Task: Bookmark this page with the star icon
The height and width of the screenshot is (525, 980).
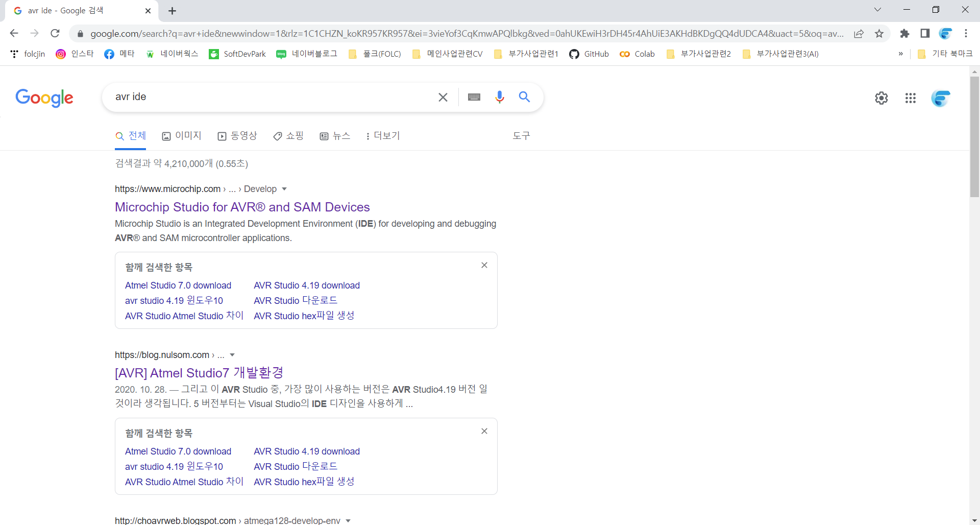Action: click(879, 34)
